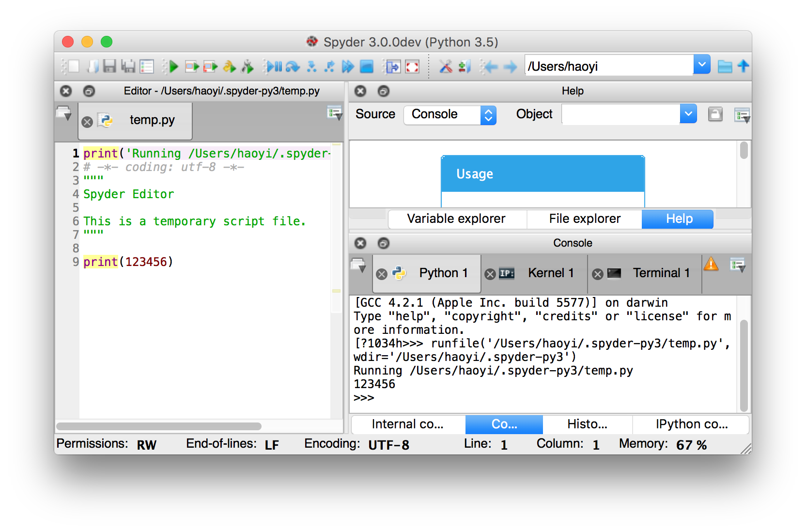Close the temp.py tab
Viewport: 806px width, 532px height.
pos(87,122)
